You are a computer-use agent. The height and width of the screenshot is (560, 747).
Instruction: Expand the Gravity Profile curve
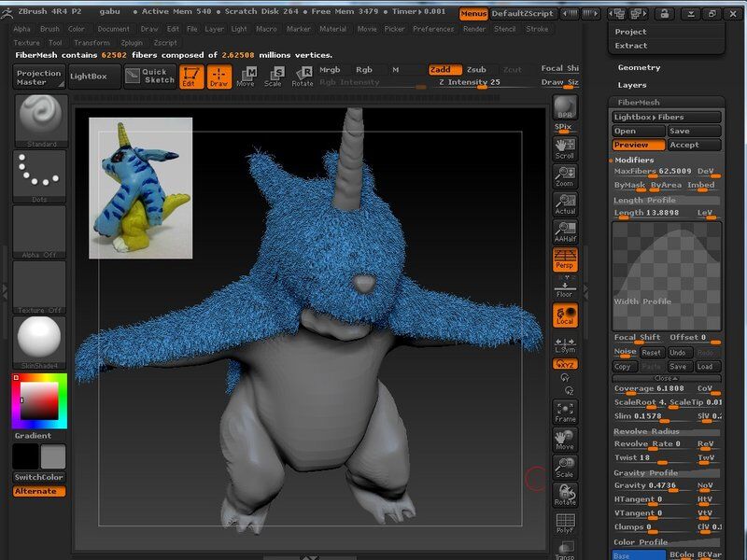click(x=667, y=473)
